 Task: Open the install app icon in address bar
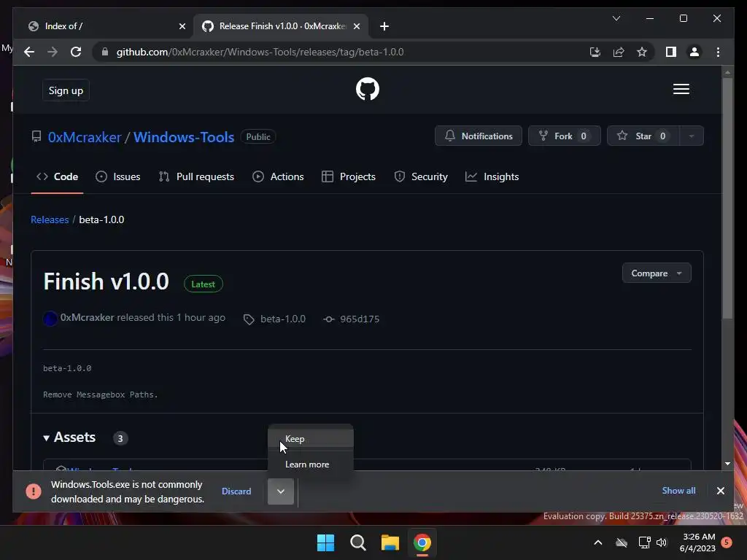point(595,52)
